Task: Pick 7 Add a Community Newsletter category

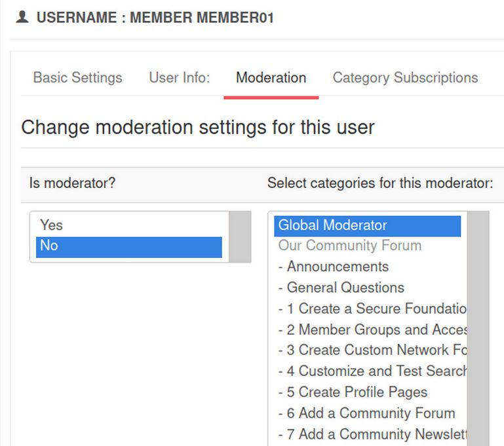Action: click(x=371, y=434)
